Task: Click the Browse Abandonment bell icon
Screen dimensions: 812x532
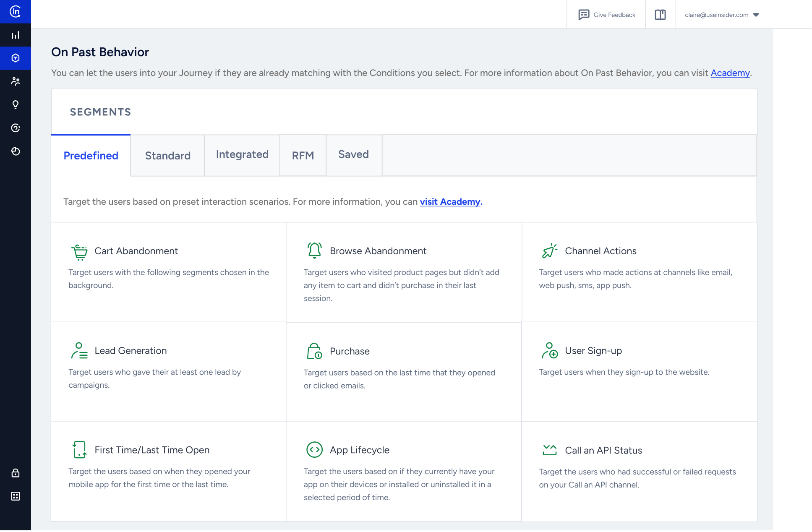Action: pyautogui.click(x=314, y=250)
